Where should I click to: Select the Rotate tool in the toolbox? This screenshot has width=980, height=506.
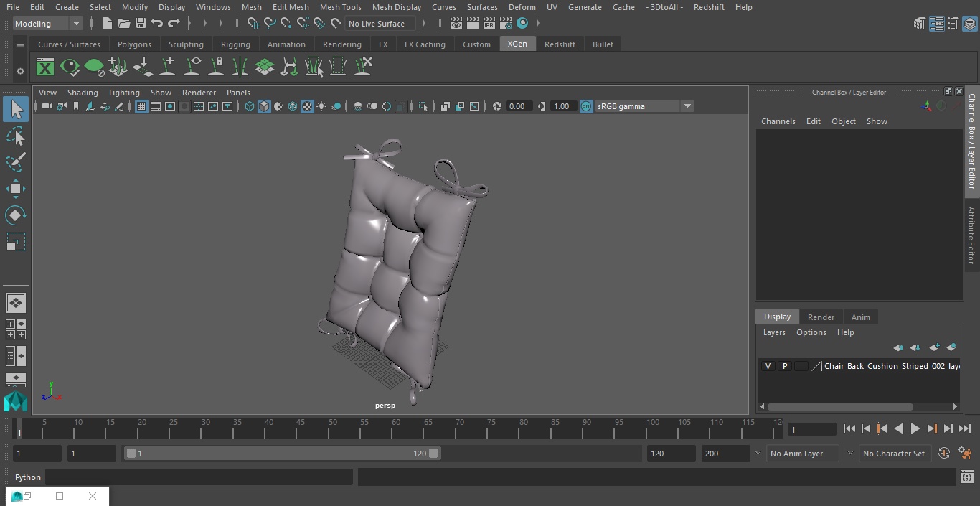(15, 215)
